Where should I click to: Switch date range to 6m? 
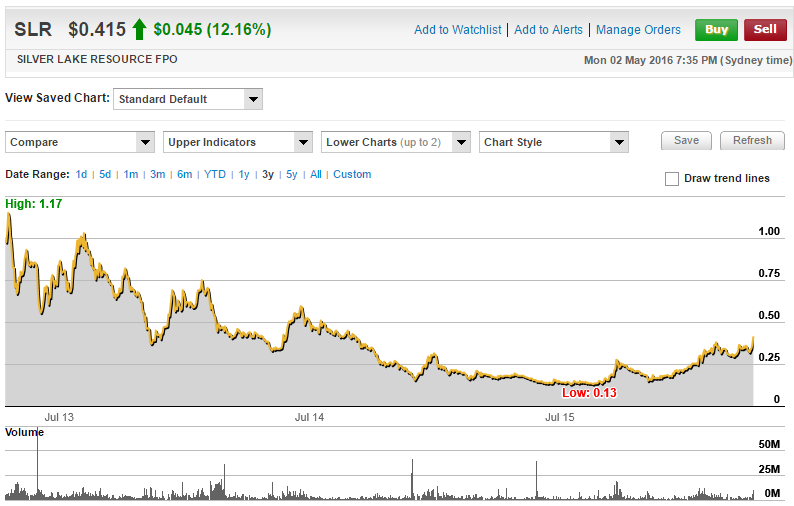[x=184, y=174]
